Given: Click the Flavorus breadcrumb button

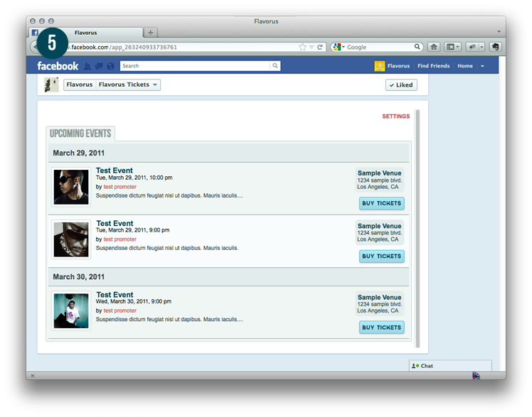Looking at the screenshot, I should click(x=80, y=85).
